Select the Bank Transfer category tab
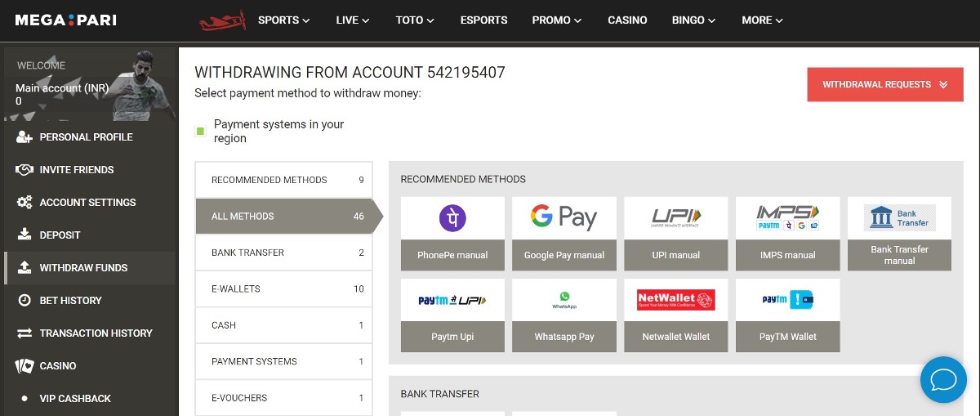 coord(284,253)
